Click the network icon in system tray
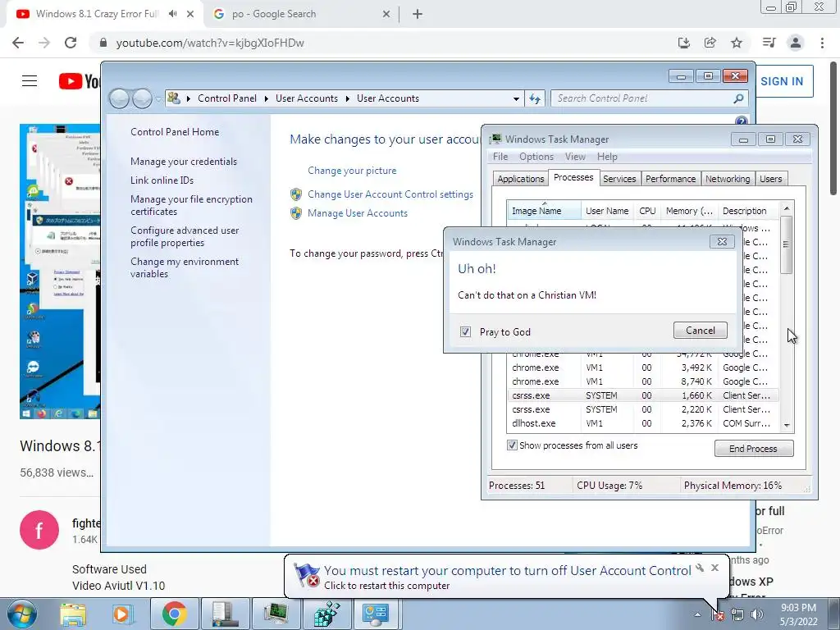 [737, 614]
